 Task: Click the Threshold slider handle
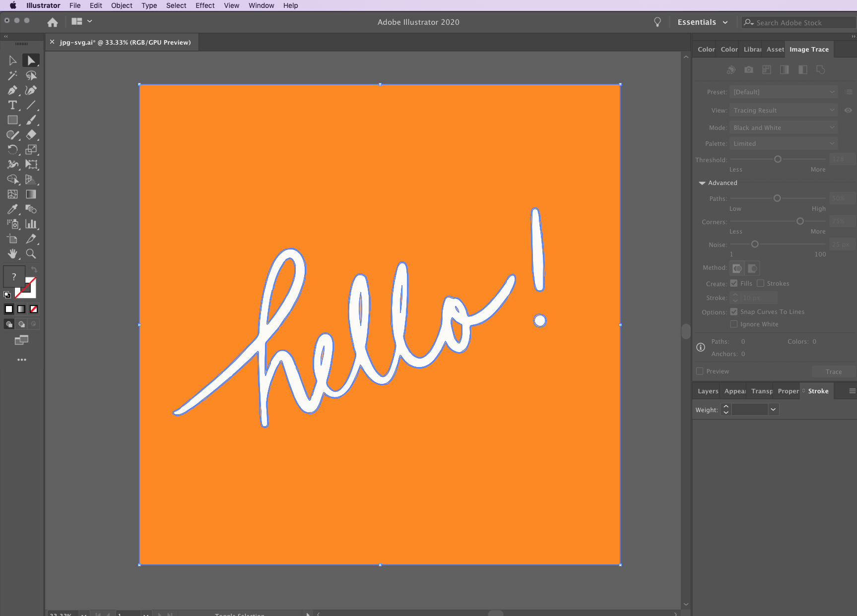(778, 159)
